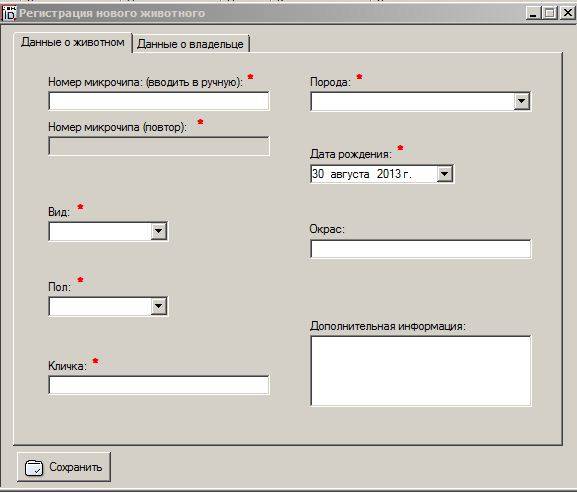Select the Данные о животном tab
The image size is (577, 493).
(72, 43)
